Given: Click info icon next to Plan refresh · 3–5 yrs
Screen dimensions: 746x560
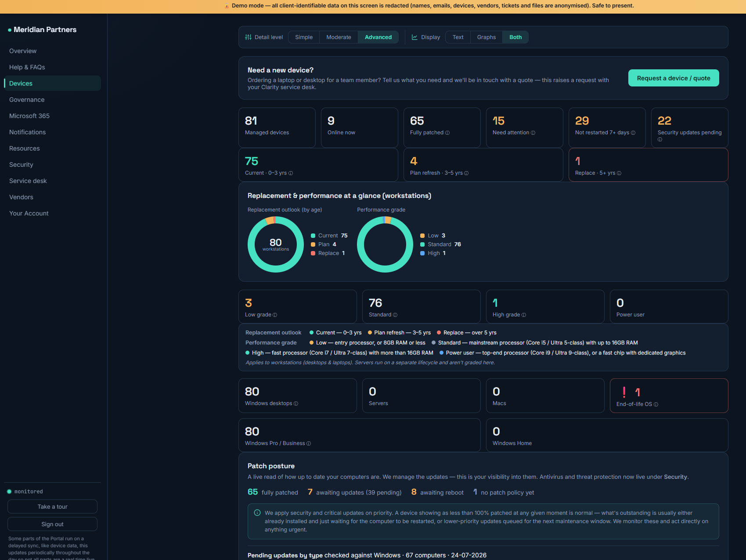Looking at the screenshot, I should 466,173.
